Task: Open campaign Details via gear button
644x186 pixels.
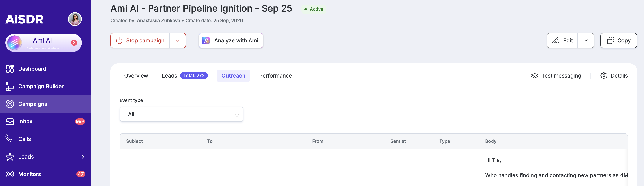Action: click(x=614, y=76)
